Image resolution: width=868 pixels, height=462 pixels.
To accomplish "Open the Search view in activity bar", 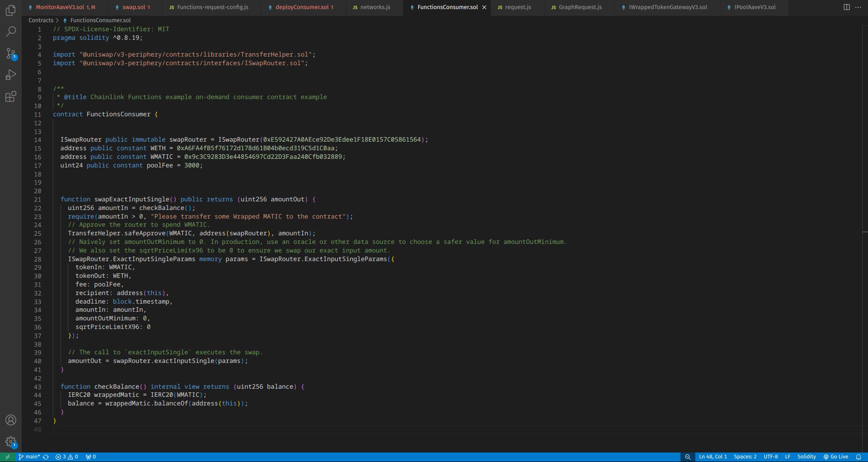I will point(11,32).
